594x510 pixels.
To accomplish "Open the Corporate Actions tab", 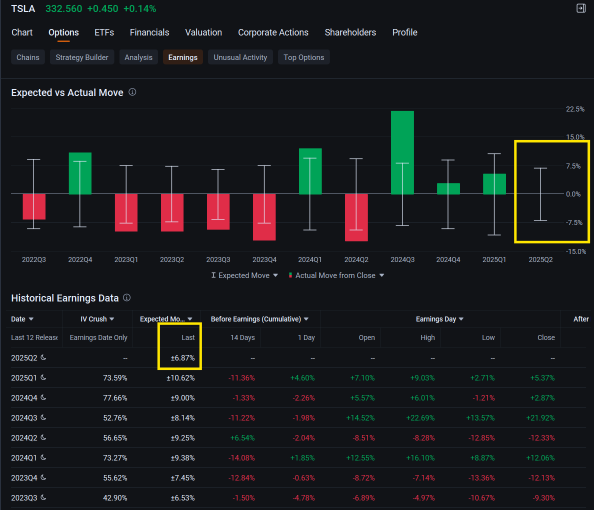I will click(x=273, y=33).
